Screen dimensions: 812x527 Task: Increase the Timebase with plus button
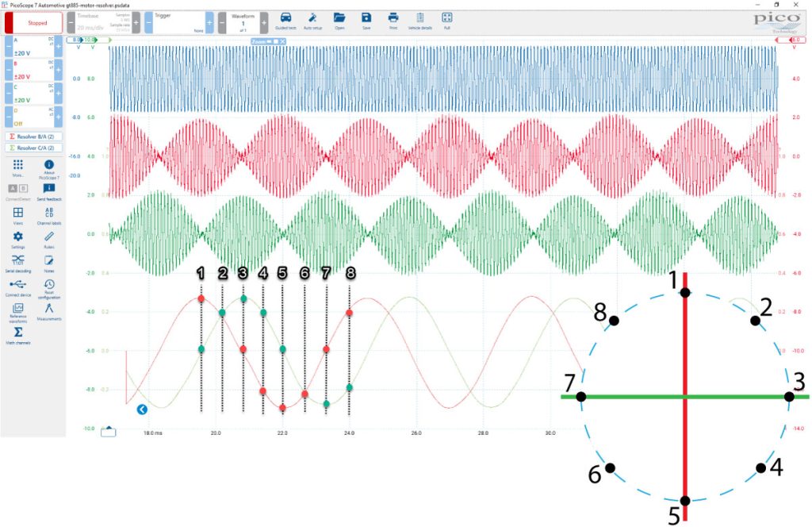(136, 23)
